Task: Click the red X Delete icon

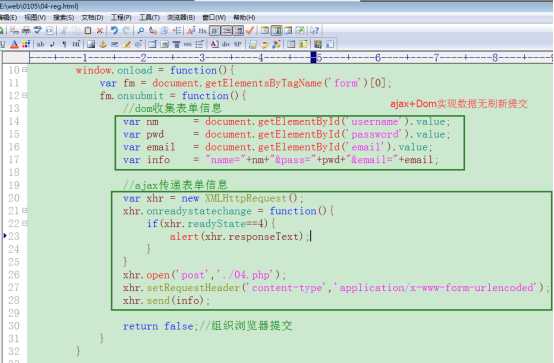Action: coord(100,31)
